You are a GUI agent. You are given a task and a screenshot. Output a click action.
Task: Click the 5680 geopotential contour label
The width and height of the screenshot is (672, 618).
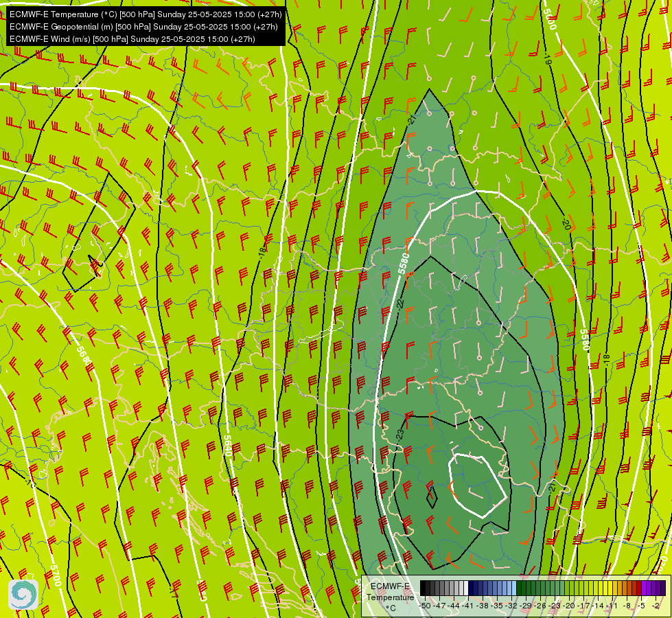pos(84,356)
